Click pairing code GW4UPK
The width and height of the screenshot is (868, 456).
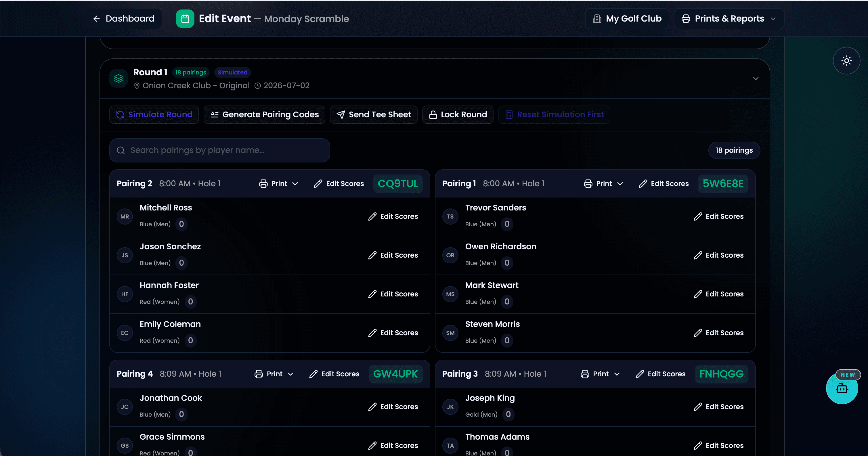click(x=395, y=374)
